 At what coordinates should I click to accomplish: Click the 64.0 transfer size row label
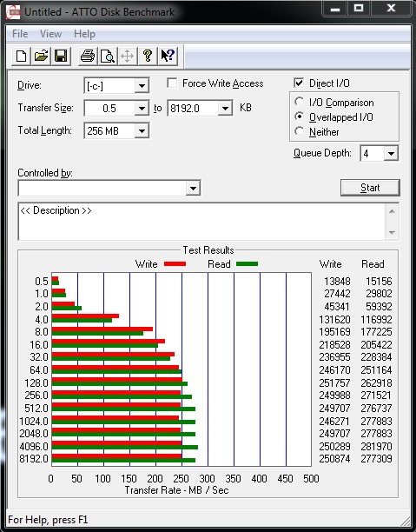[39, 369]
